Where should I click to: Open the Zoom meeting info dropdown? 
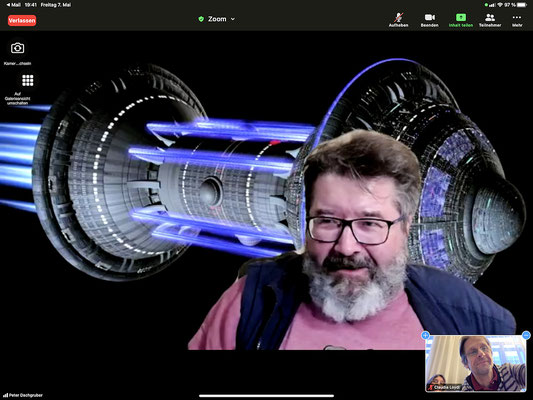pyautogui.click(x=221, y=19)
